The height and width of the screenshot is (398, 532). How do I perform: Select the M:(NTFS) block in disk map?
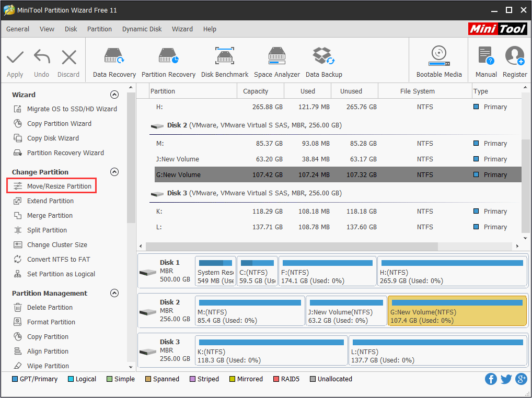click(250, 311)
